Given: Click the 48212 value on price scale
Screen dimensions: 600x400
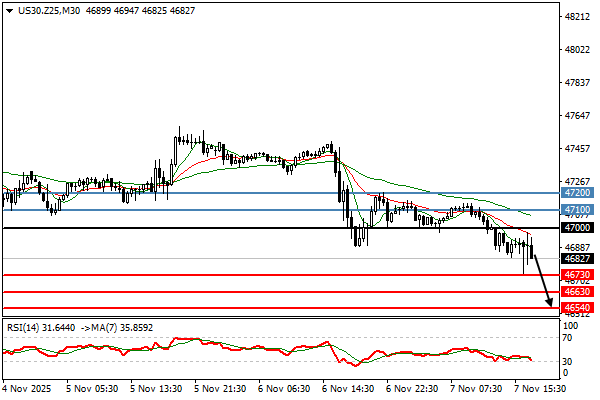Looking at the screenshot, I should pyautogui.click(x=576, y=17).
